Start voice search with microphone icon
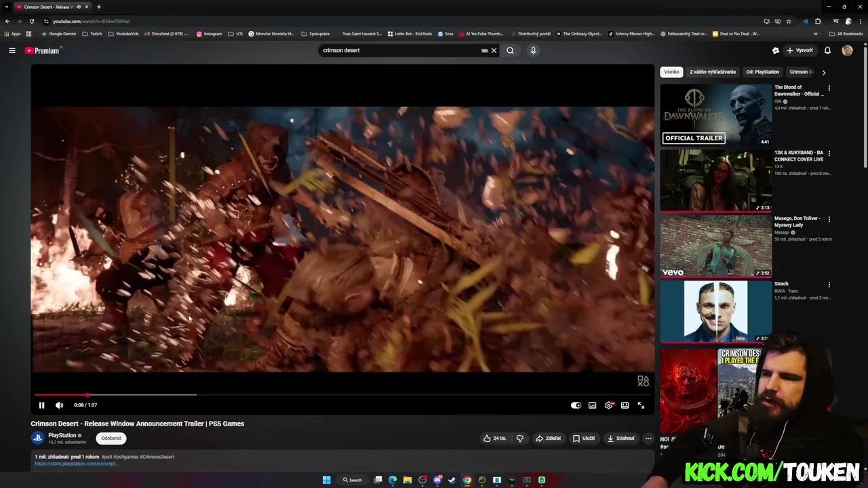The width and height of the screenshot is (868, 488). pyautogui.click(x=533, y=50)
